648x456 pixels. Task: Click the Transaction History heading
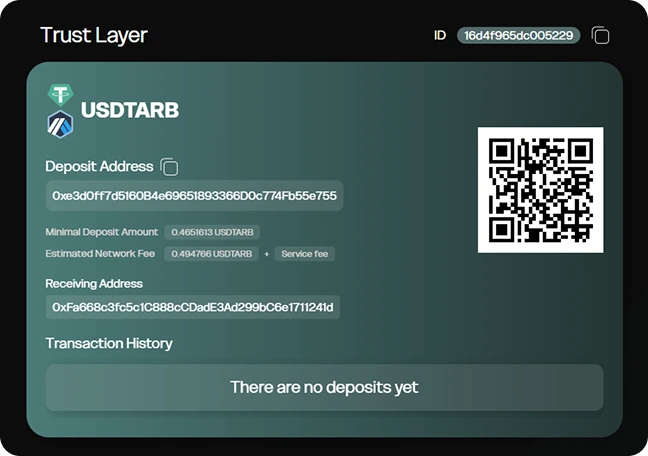(109, 343)
